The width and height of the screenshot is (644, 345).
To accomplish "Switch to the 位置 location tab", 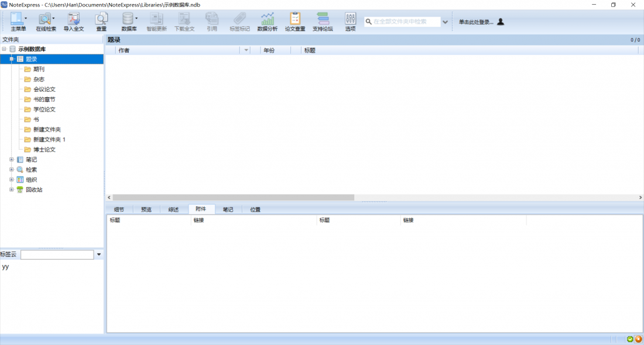I will [255, 209].
